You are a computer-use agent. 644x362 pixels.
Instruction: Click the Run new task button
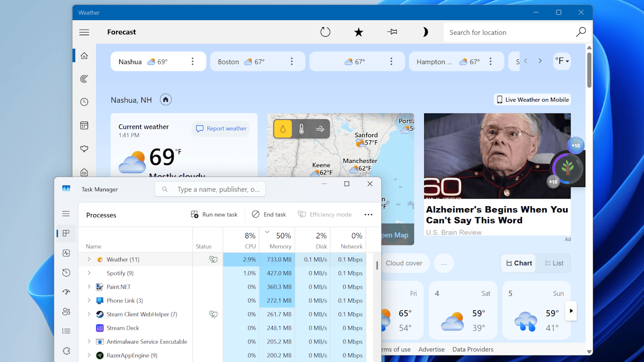click(x=214, y=215)
